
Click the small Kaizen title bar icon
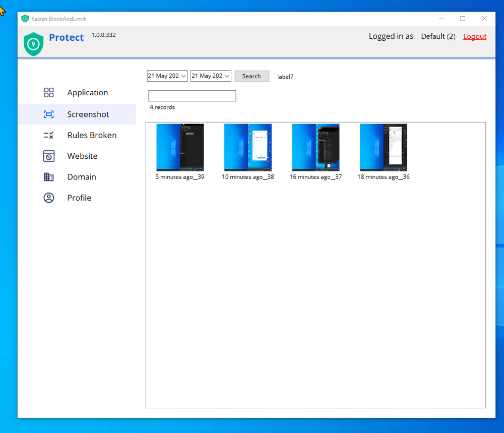pos(25,19)
